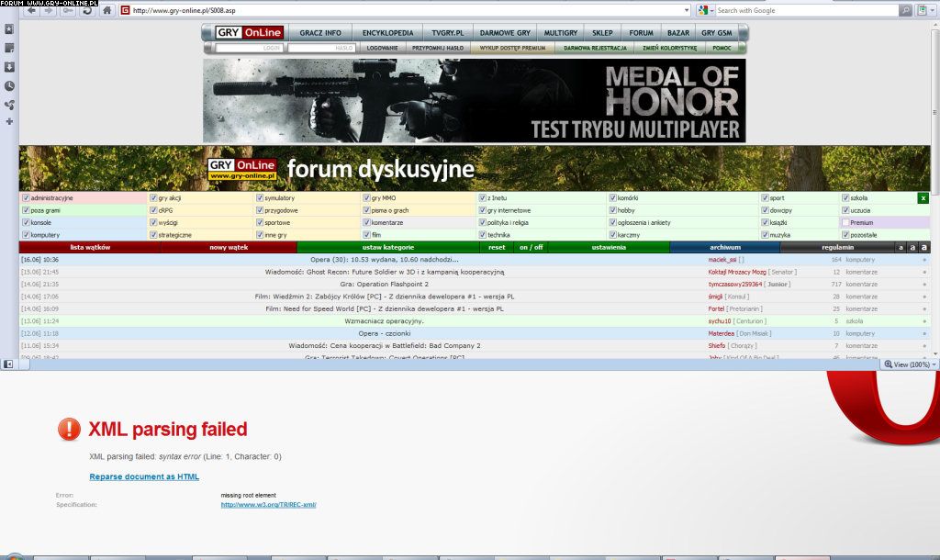Open the Downloads panel in the sidebar
Image resolution: width=940 pixels, height=560 pixels.
coord(9,67)
